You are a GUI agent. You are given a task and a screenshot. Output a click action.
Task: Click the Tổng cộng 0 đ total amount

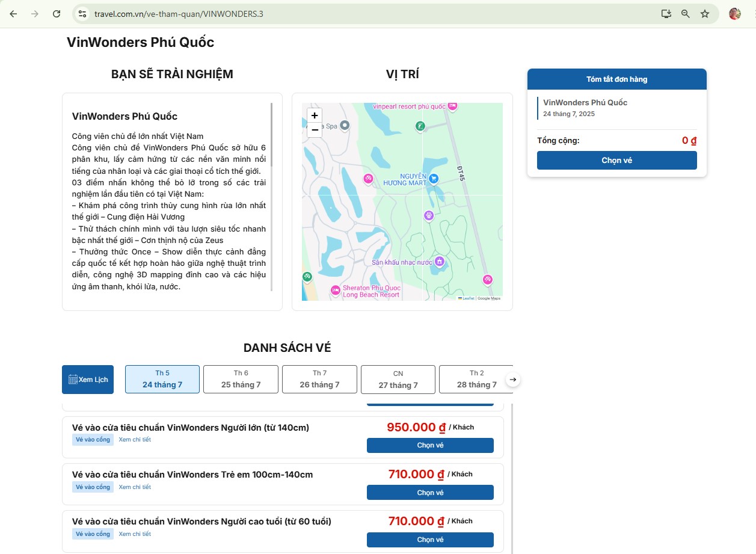(x=689, y=141)
